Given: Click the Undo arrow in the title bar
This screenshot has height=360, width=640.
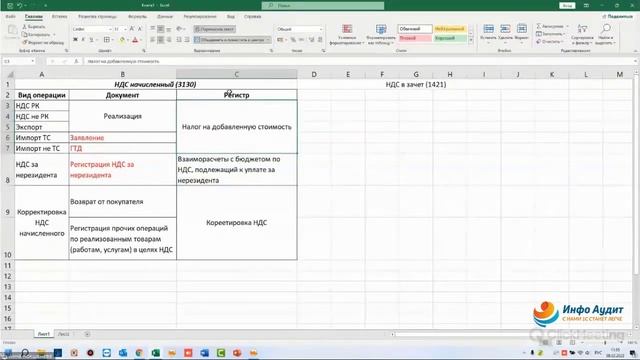Looking at the screenshot, I should [20, 6].
